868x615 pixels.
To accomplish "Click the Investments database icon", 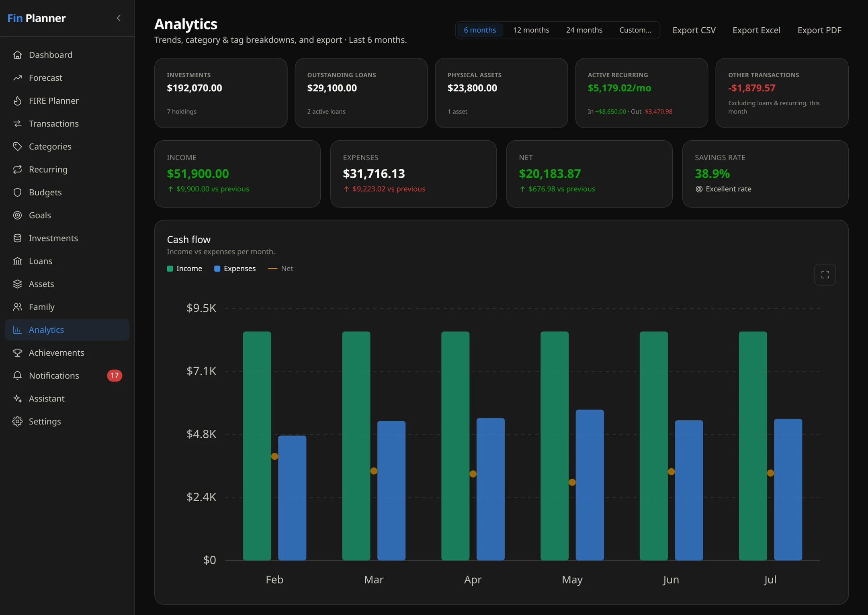I will click(x=17, y=238).
